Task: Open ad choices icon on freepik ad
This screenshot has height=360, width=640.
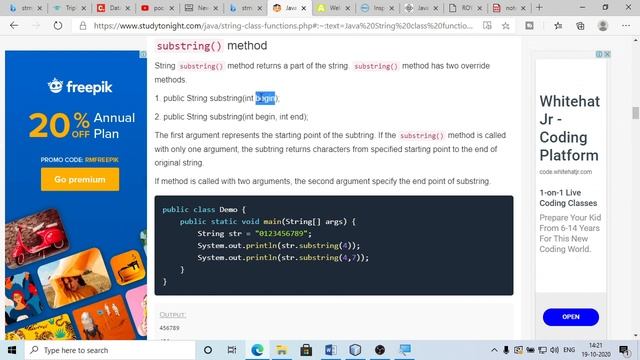Action: point(143,54)
